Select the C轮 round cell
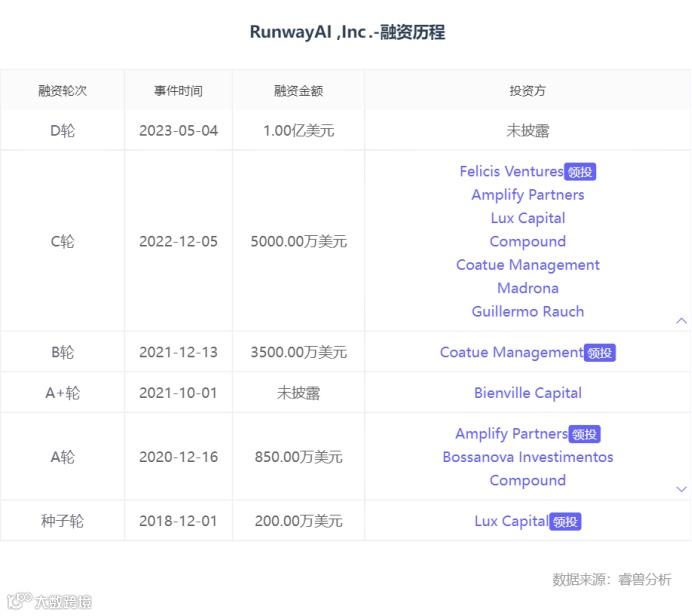Viewport: 692px width, 616px height. click(x=62, y=241)
